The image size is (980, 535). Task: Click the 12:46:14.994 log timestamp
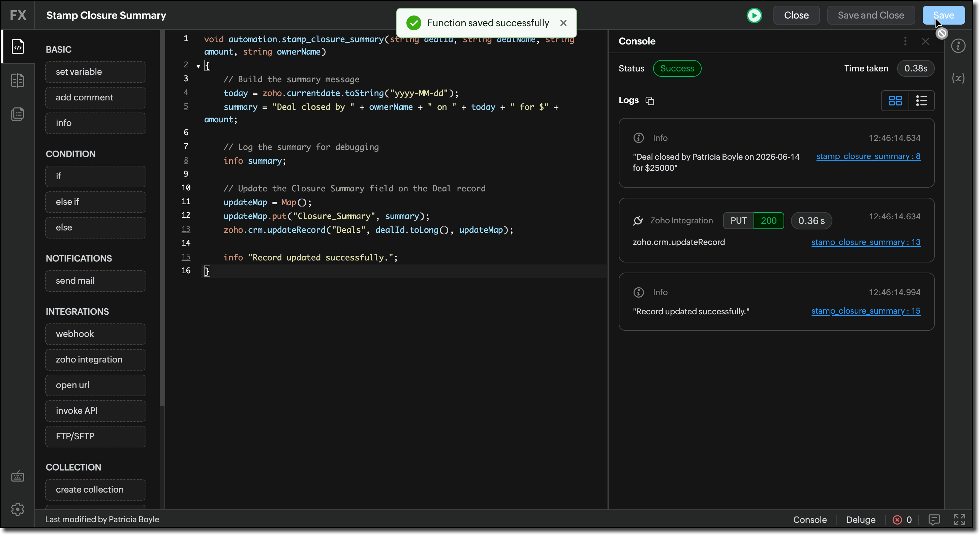tap(894, 292)
